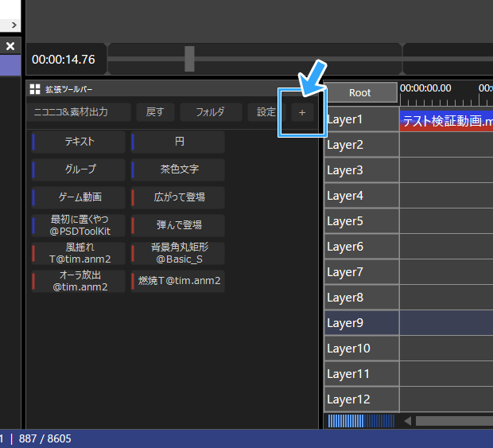Open the フォルダ button
The image size is (493, 448).
[x=211, y=112]
